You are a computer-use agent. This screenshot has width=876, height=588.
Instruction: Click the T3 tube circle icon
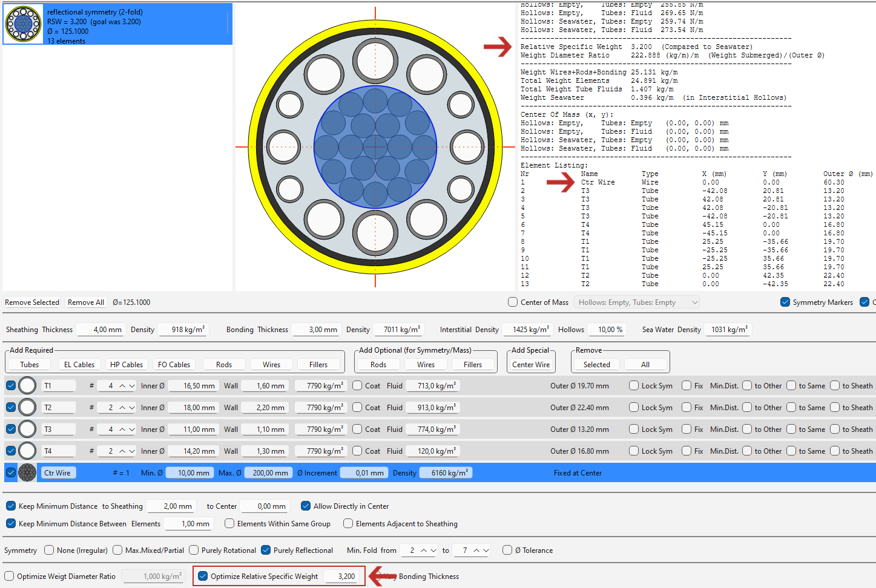27,429
